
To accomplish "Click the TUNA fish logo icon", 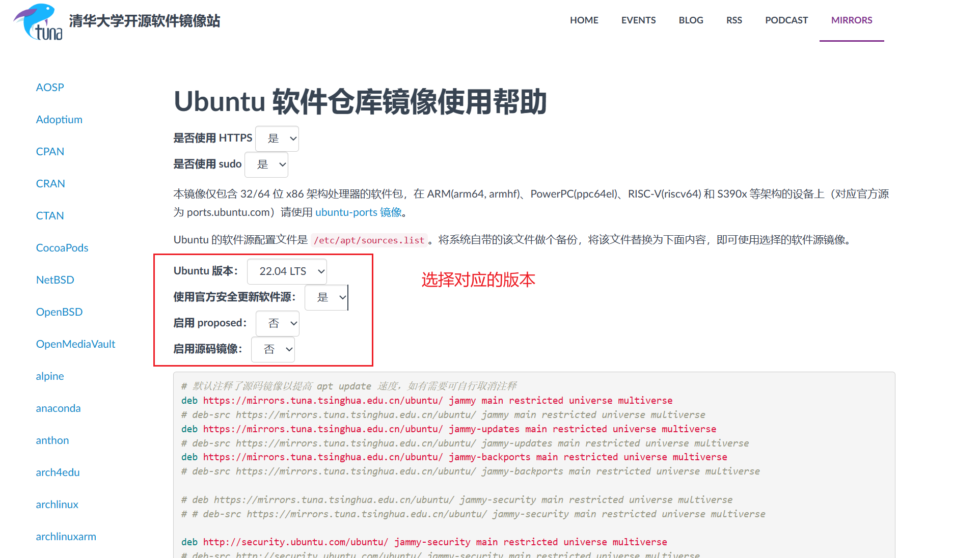I will coord(38,21).
